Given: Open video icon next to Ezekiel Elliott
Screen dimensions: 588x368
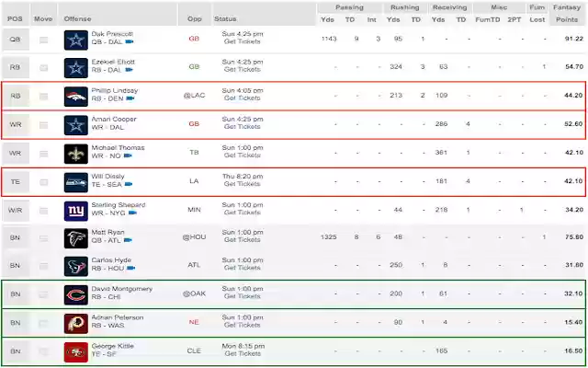Looking at the screenshot, I should [130, 70].
